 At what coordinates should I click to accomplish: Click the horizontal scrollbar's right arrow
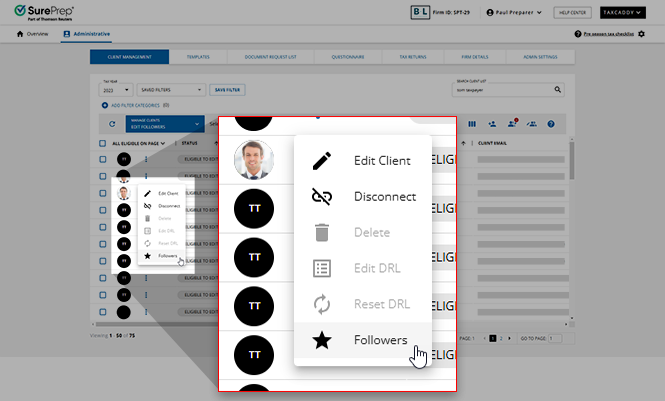566,324
